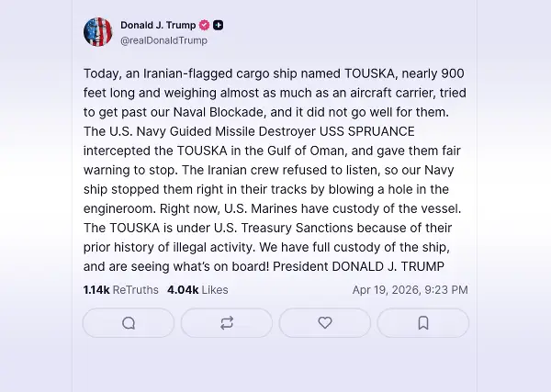Like the post with the heart icon
The width and height of the screenshot is (551, 392).
tap(324, 323)
